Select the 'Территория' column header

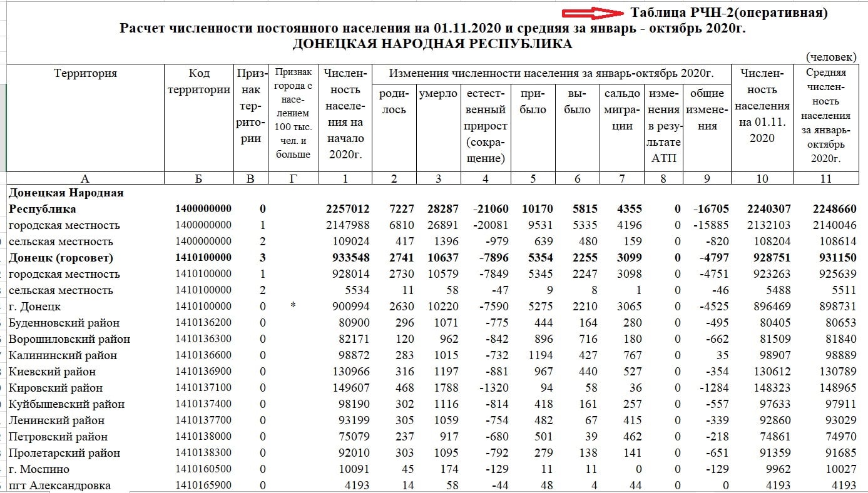(x=86, y=73)
